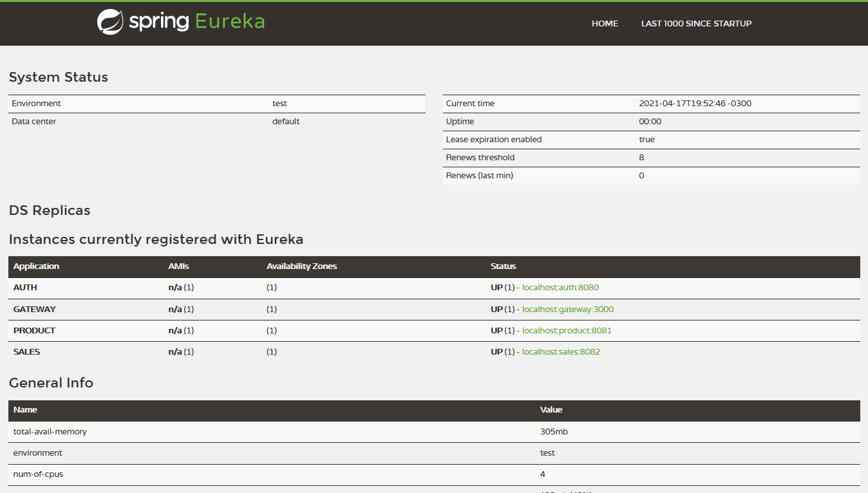Screen dimensions: 868x493
Task: Click the System Status heading
Action: point(59,77)
